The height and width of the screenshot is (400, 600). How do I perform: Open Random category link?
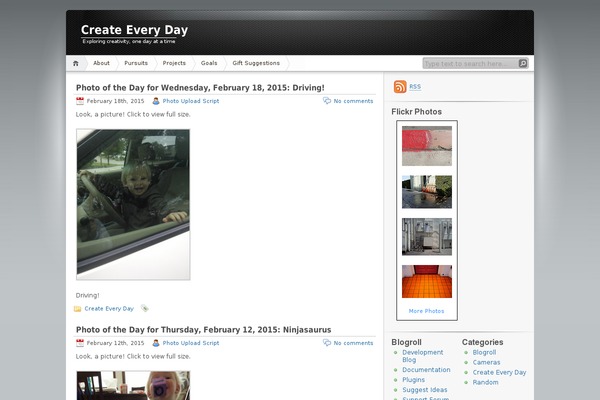pyautogui.click(x=485, y=382)
